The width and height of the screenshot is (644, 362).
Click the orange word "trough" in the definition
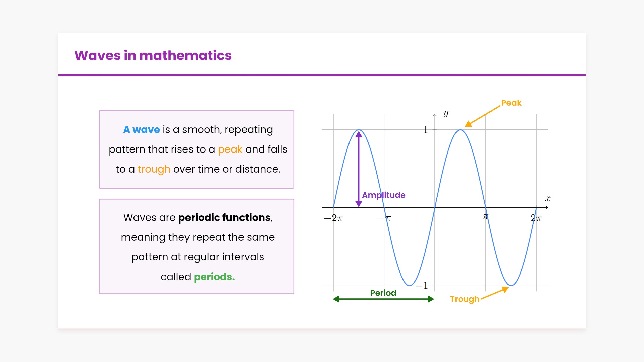pos(154,169)
